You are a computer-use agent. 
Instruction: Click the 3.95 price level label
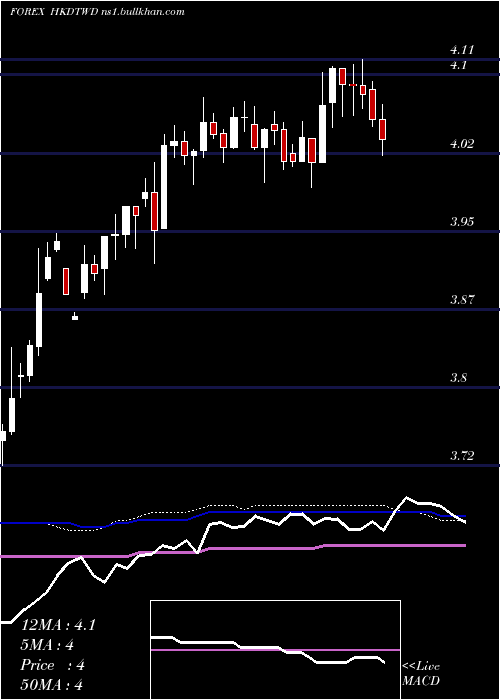point(462,222)
